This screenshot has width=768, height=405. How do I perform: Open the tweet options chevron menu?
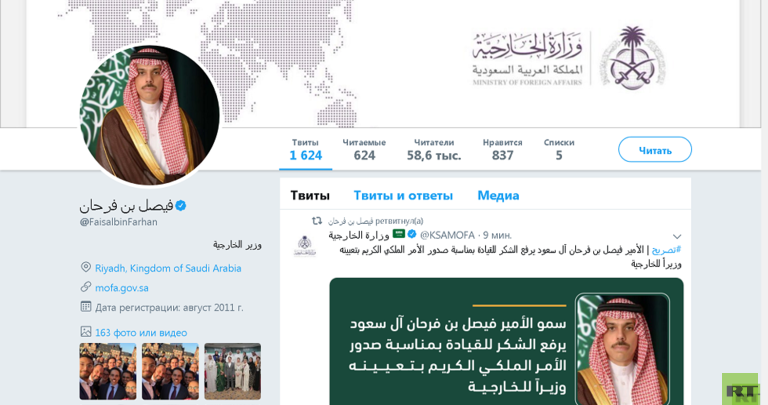(677, 237)
